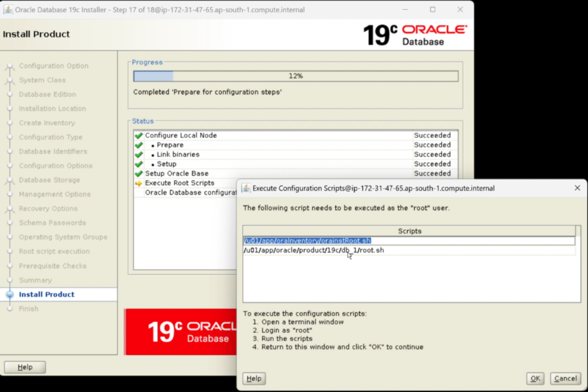
Task: Select the orainstRoot.sh script row
Action: click(409, 240)
